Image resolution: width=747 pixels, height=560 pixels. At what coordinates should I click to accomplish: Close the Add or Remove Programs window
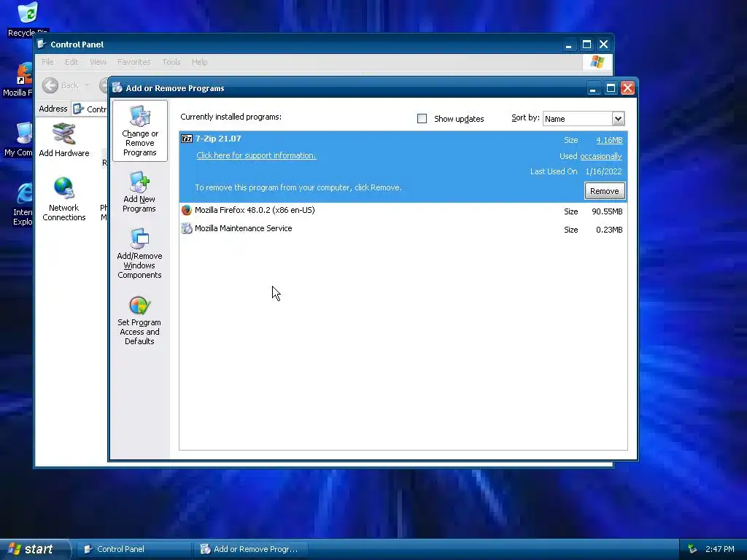(627, 88)
